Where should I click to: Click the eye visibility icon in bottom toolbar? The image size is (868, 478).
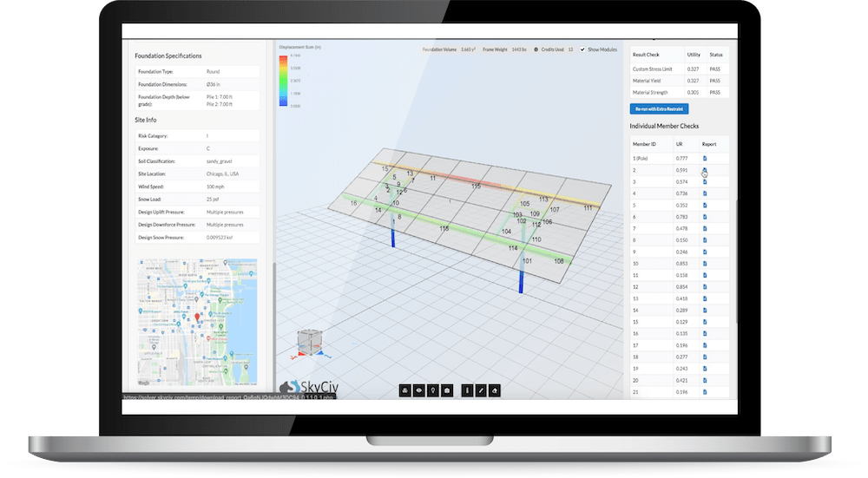(418, 391)
